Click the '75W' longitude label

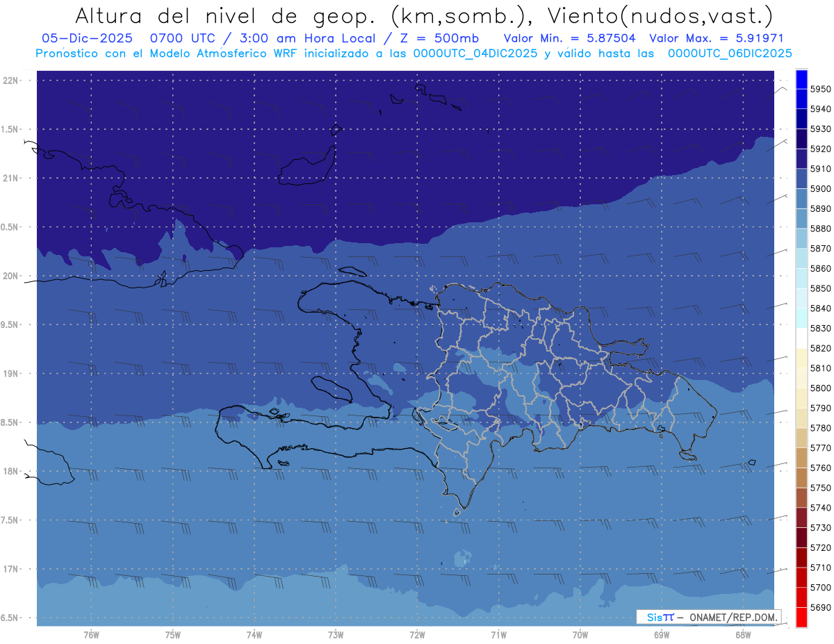pos(173,634)
